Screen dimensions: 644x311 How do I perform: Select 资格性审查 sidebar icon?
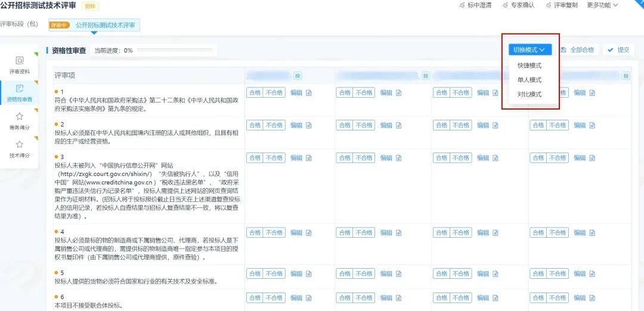[20, 93]
